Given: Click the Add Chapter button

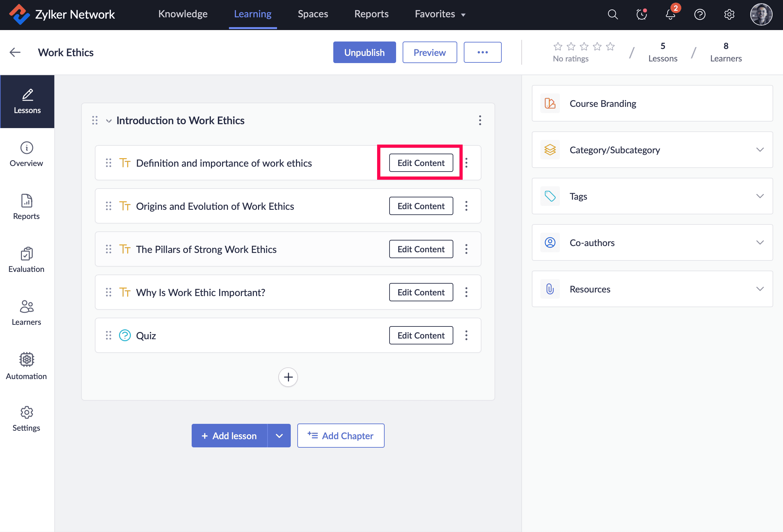Looking at the screenshot, I should (340, 436).
